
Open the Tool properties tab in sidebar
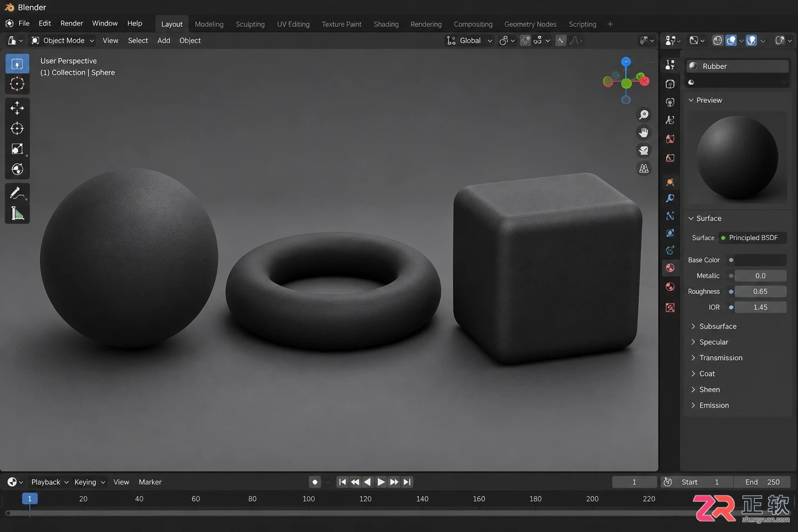[x=671, y=65]
